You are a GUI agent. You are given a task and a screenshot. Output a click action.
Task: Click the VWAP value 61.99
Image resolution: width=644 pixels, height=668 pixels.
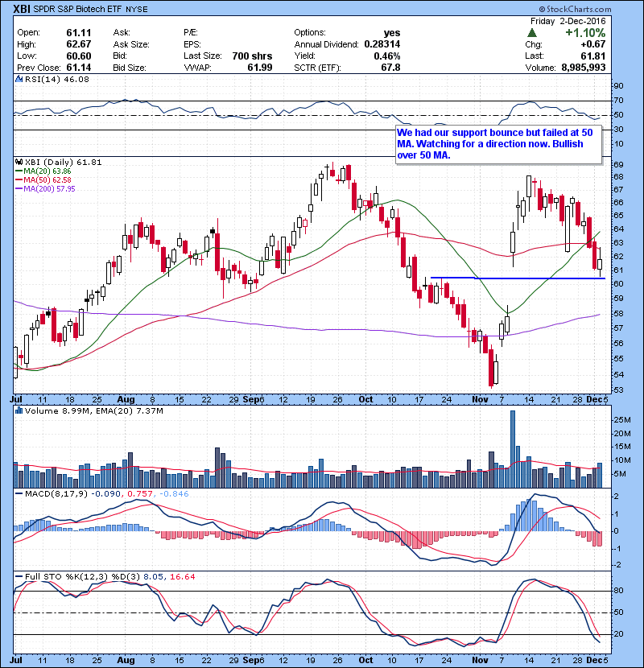click(x=260, y=68)
